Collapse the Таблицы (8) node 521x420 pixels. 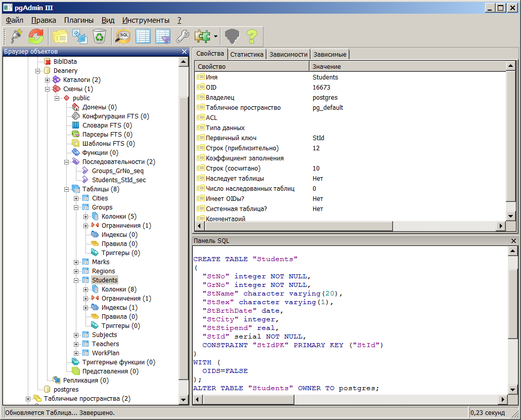tap(66, 189)
